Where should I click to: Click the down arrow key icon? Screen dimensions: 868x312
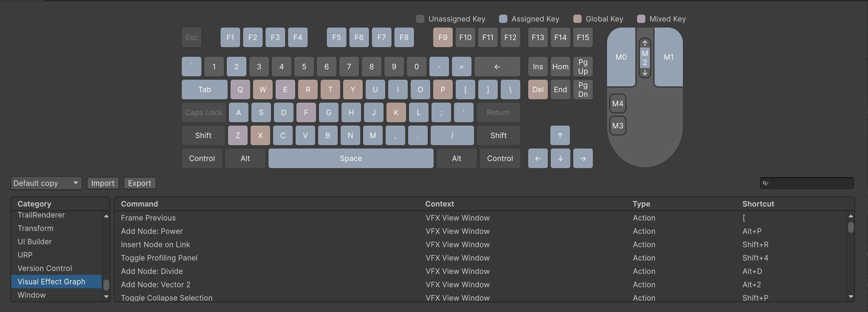(560, 159)
